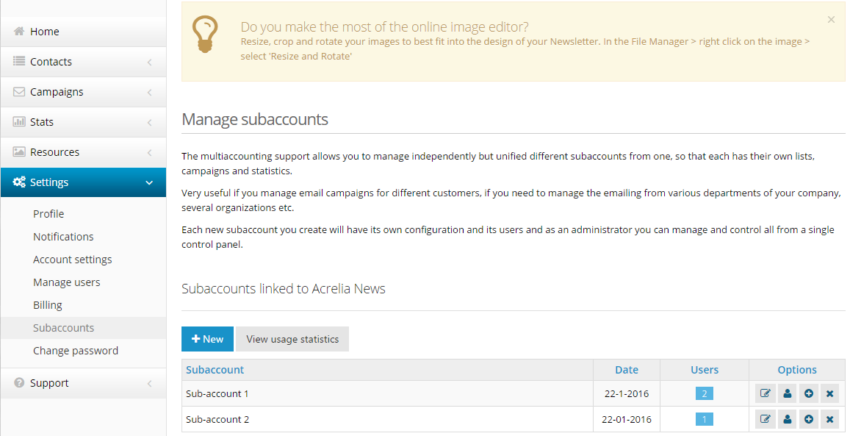Delete Sub-account 1 with the X icon
Screen dimensions: 850x436
coord(829,394)
